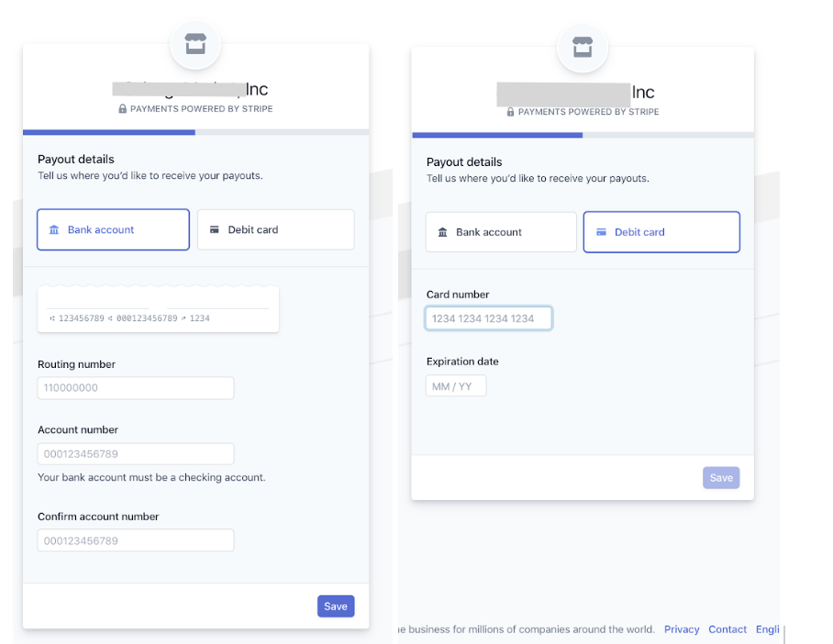Click the storefront icon atop the right panel
This screenshot has width=833, height=644.
click(x=583, y=47)
